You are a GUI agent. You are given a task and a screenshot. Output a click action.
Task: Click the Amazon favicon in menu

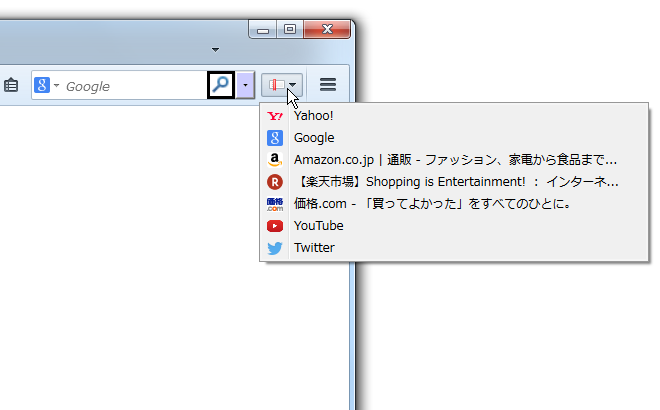(275, 160)
